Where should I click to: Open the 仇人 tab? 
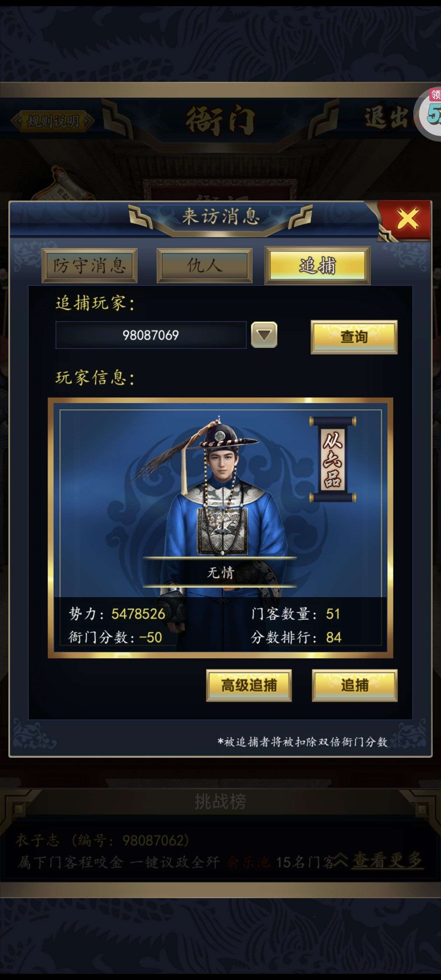coord(204,266)
